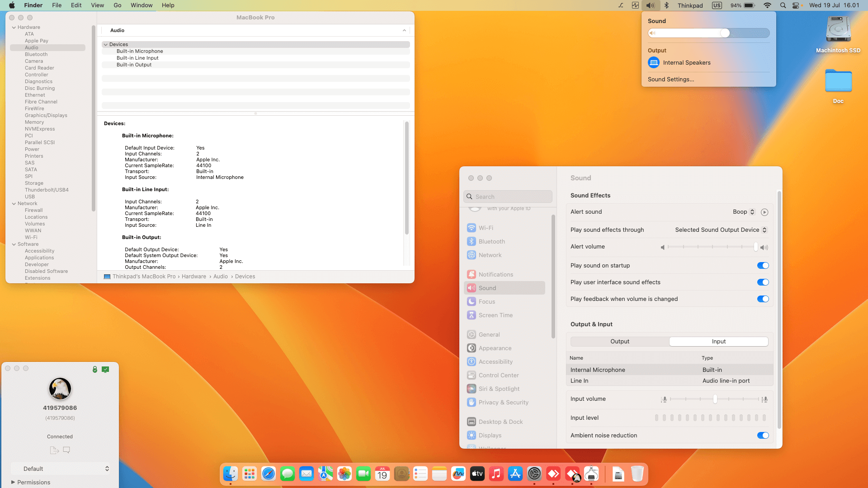Launch Maps from the Dock

[325, 474]
